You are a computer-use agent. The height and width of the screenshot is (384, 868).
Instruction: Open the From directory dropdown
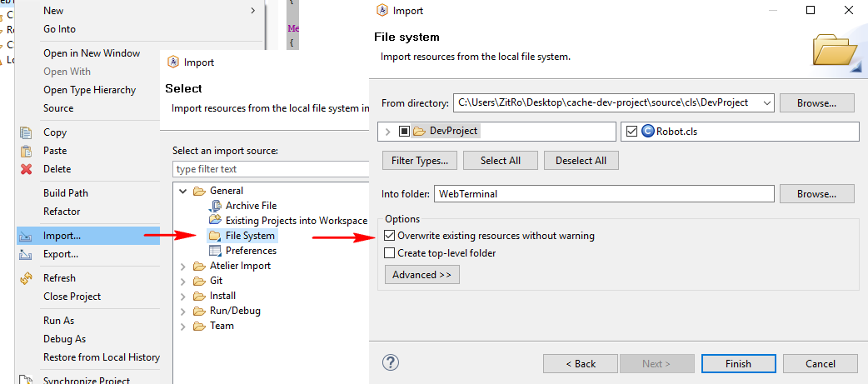point(766,103)
